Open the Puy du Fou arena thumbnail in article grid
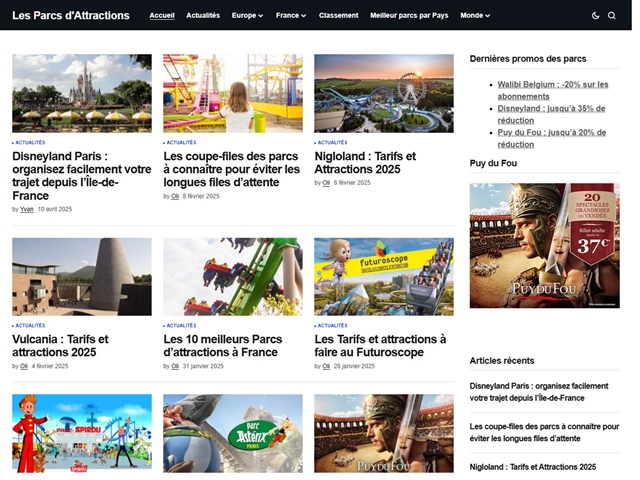This screenshot has height=480, width=640. point(384,433)
